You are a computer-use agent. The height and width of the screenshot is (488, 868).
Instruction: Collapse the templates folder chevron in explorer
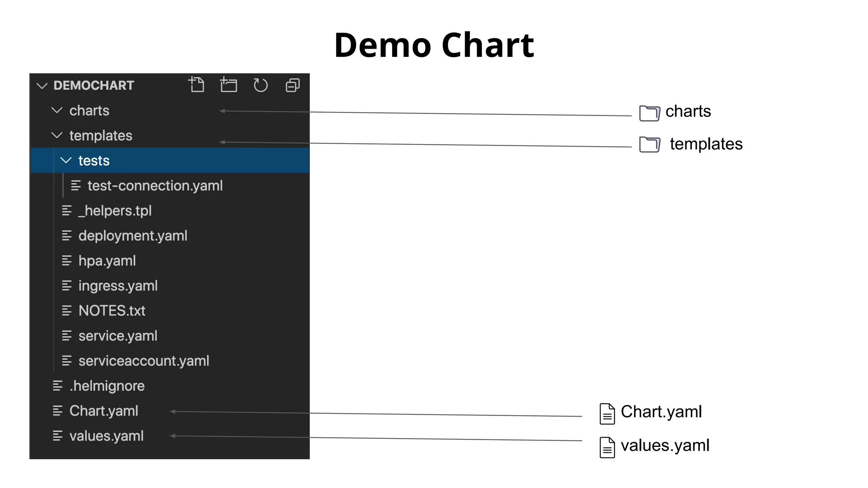click(57, 135)
